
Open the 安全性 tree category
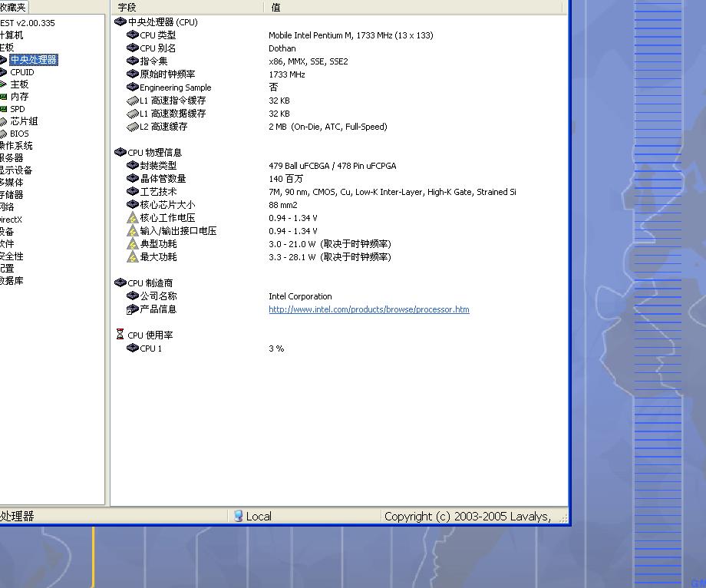(12, 256)
